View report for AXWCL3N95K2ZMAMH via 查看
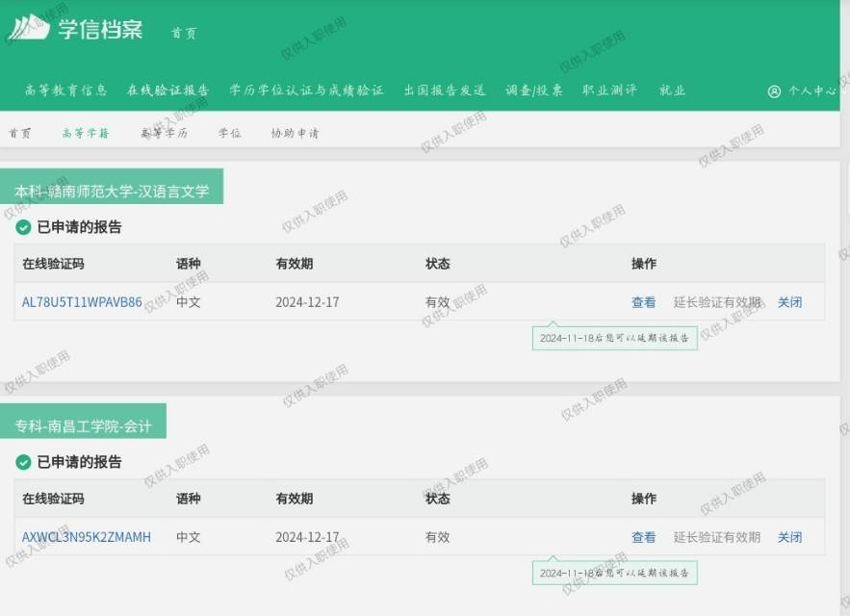 pos(643,537)
